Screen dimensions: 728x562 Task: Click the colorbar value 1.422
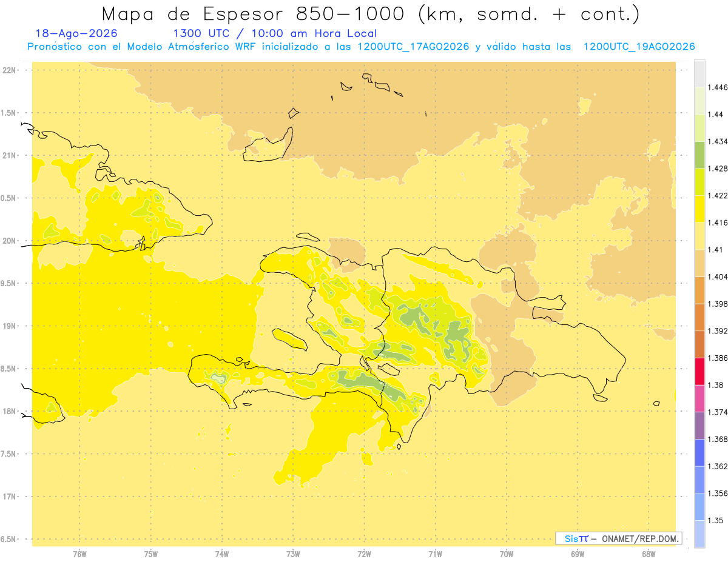(719, 195)
